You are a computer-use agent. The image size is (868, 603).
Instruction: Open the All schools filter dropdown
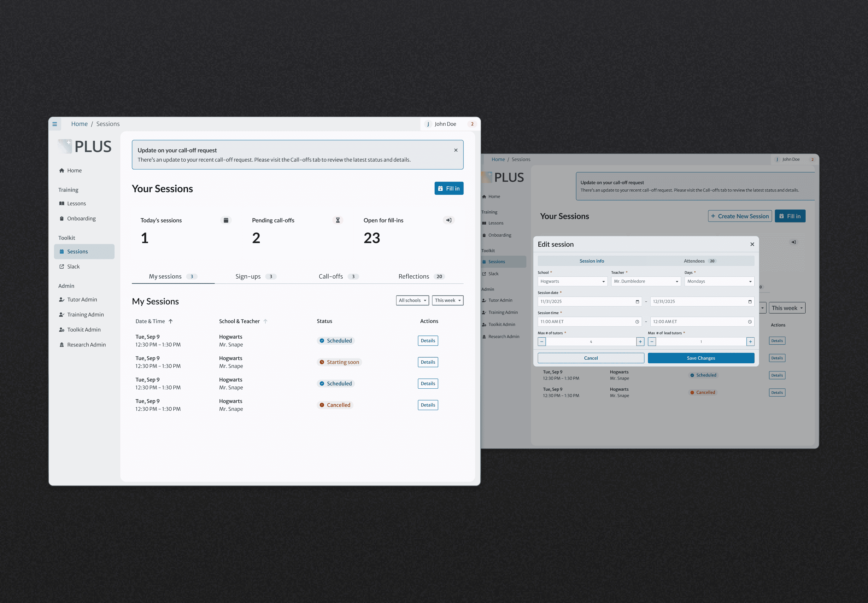(412, 300)
